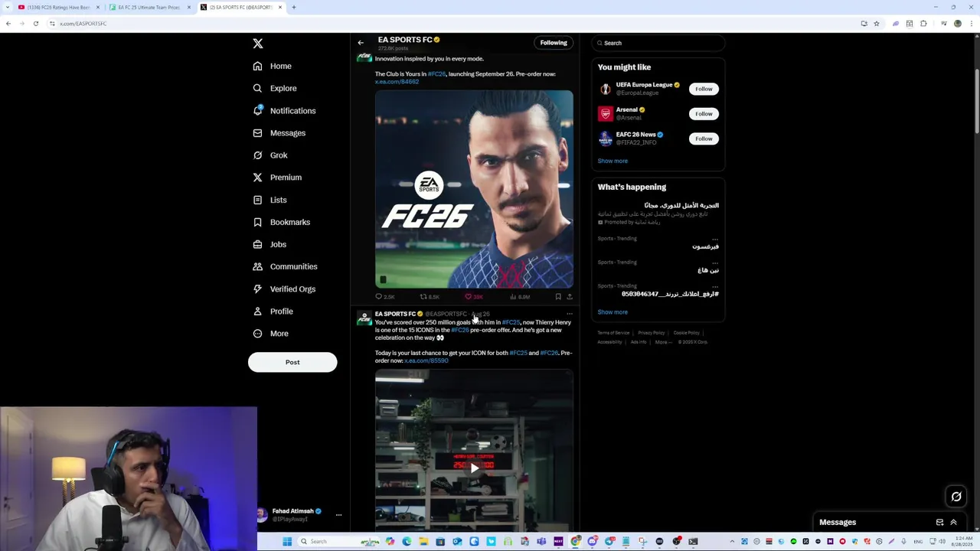Bookmark the FC26 launch post

coord(558,297)
